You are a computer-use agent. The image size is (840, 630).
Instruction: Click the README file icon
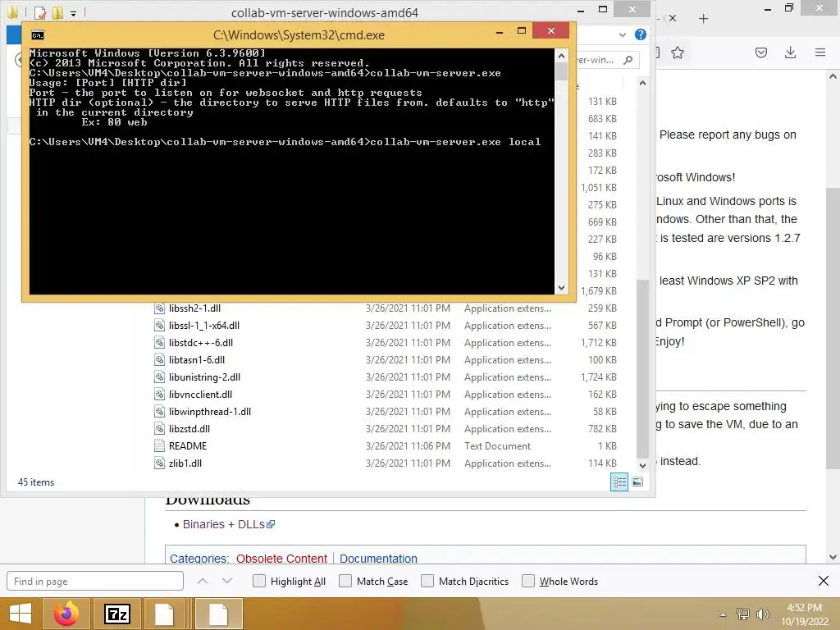(x=159, y=445)
